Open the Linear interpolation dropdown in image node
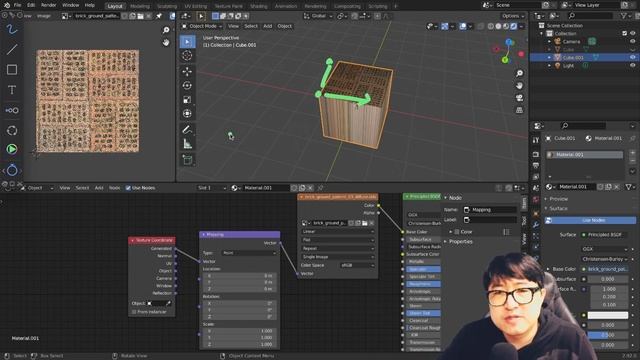Viewport: 640px width, 360px height. tap(338, 231)
